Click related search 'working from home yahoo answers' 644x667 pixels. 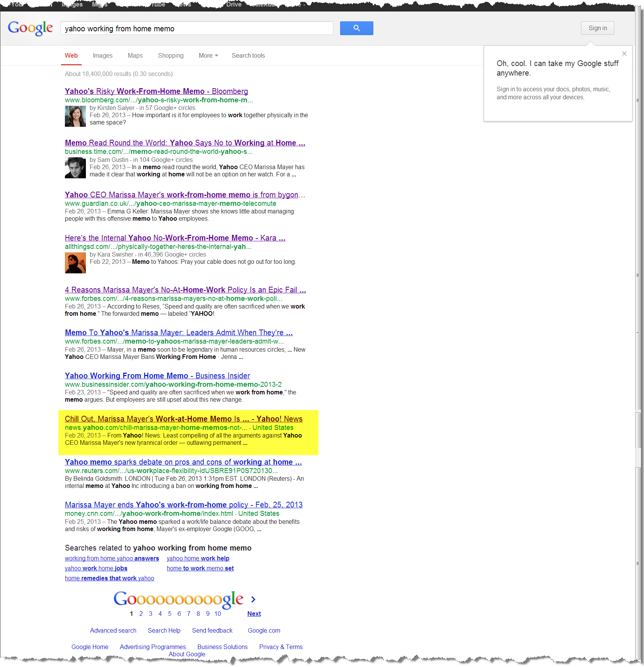click(112, 558)
